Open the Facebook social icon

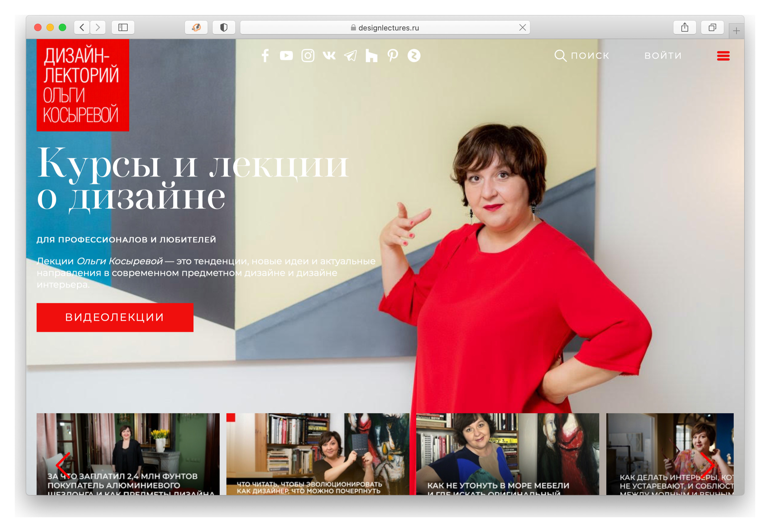[265, 56]
